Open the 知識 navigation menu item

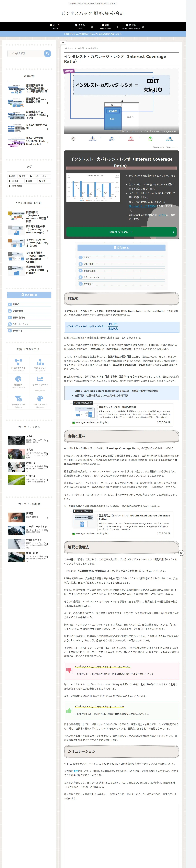(x=106, y=27)
